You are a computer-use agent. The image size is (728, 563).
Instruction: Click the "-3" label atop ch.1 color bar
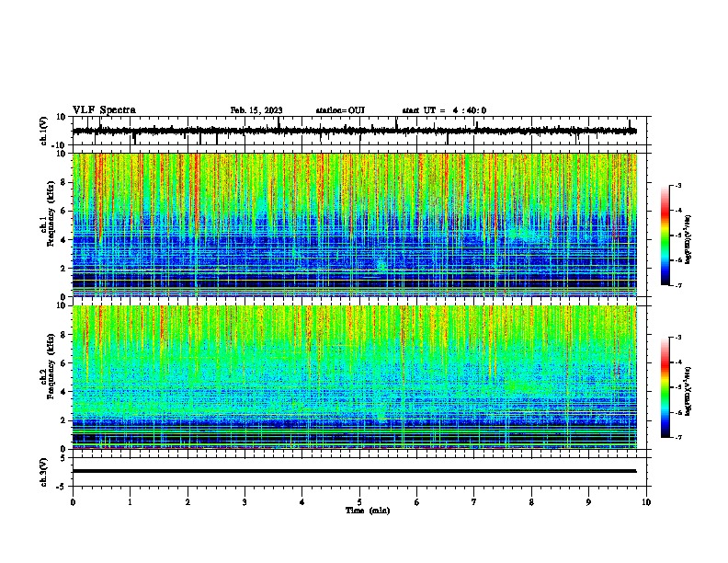click(677, 185)
